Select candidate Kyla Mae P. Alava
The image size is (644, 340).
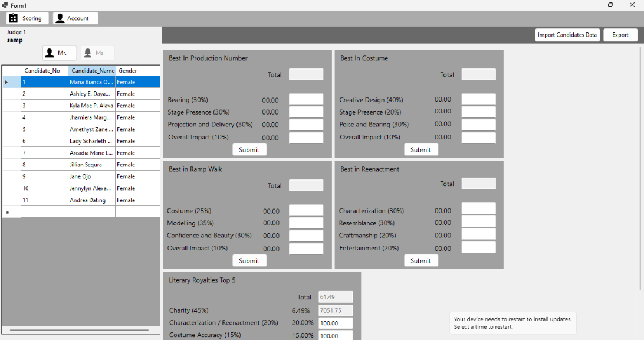pos(81,106)
